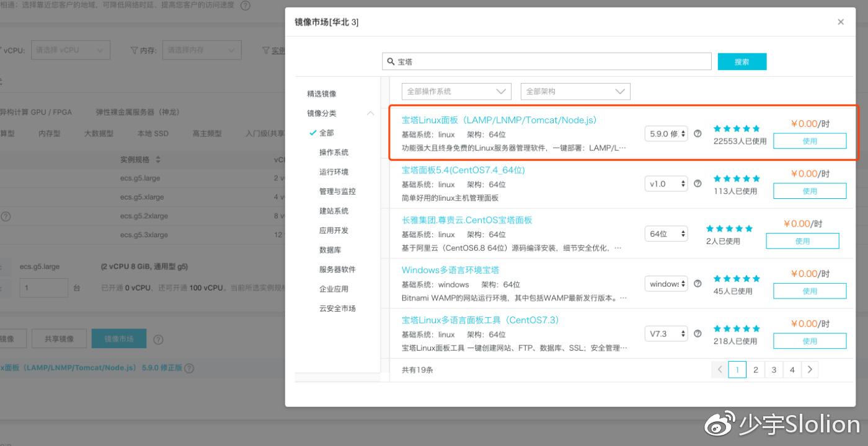This screenshot has height=446, width=868.
Task: Click the instance quantity field showing 1
Action: click(x=44, y=288)
